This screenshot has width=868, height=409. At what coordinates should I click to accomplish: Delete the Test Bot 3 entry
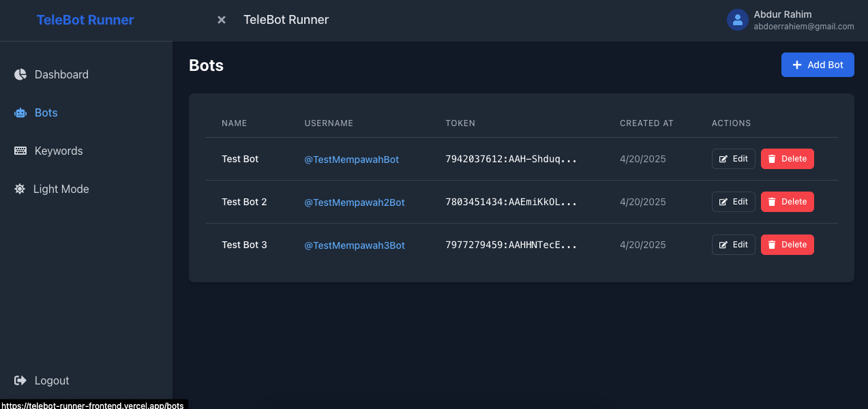(x=787, y=245)
